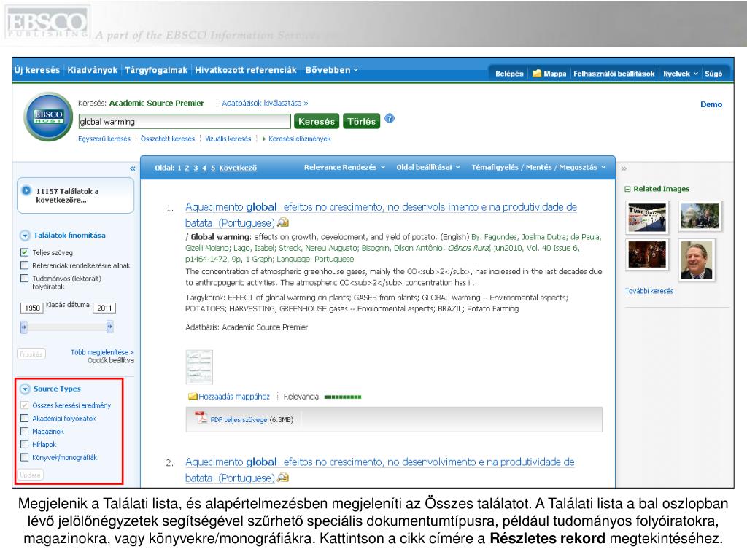Click Több megjelenítése link
The height and width of the screenshot is (560, 747).
pyautogui.click(x=102, y=352)
